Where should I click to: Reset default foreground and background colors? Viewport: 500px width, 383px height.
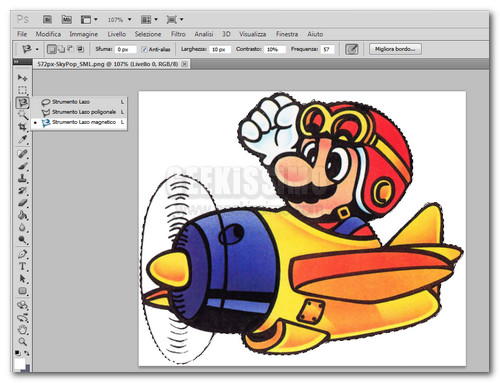point(17,353)
